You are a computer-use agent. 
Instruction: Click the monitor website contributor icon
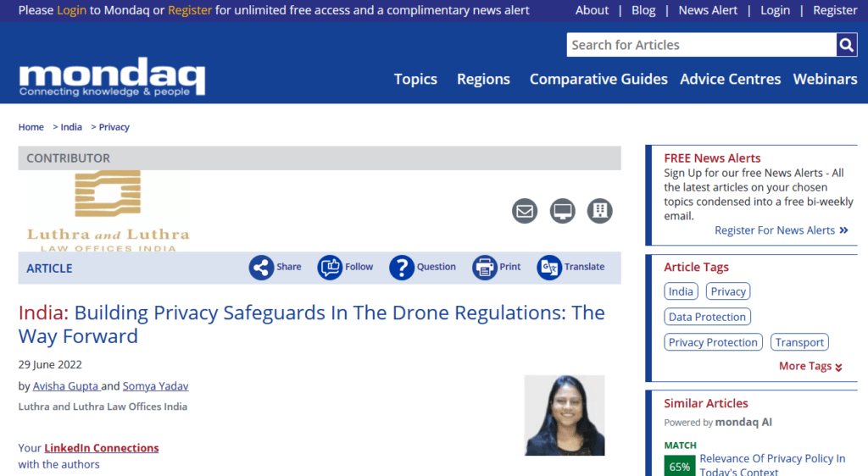tap(562, 211)
